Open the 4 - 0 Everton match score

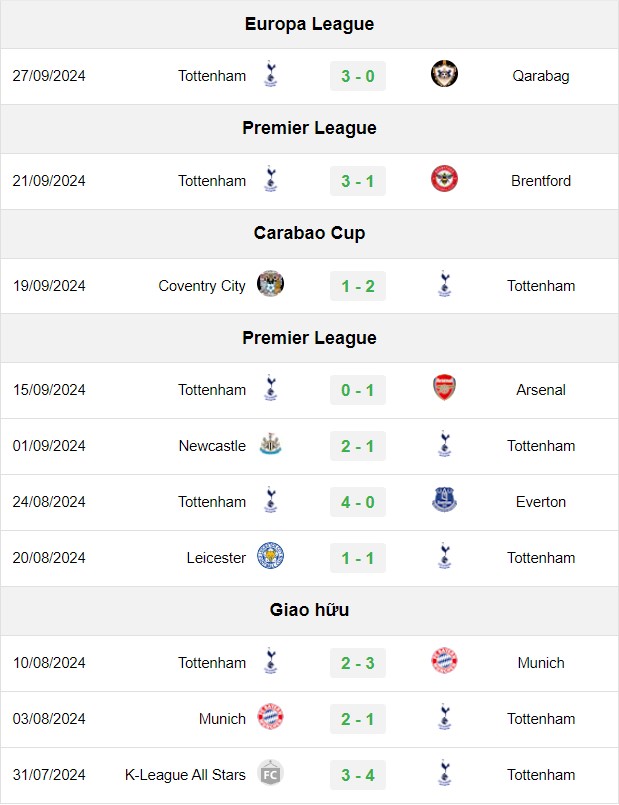pos(358,502)
